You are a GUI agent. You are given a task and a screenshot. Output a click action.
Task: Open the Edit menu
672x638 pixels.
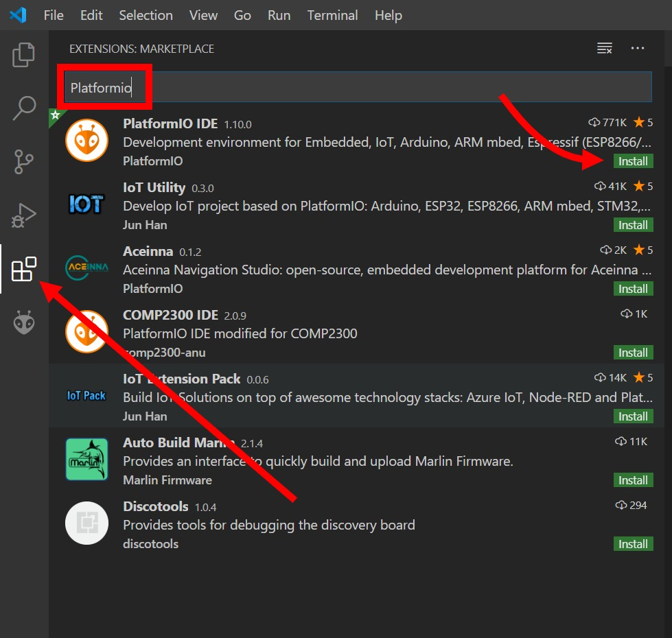(x=91, y=15)
